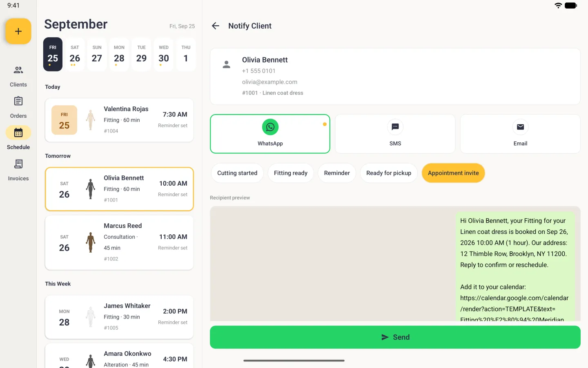Select the Cutting started template chip
This screenshot has height=368, width=588.
point(237,173)
